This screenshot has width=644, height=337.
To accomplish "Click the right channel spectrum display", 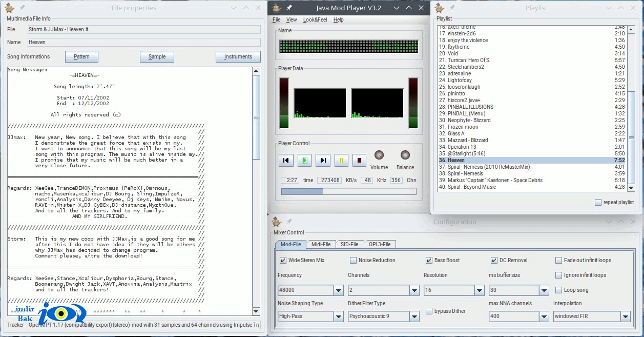I will point(378,103).
